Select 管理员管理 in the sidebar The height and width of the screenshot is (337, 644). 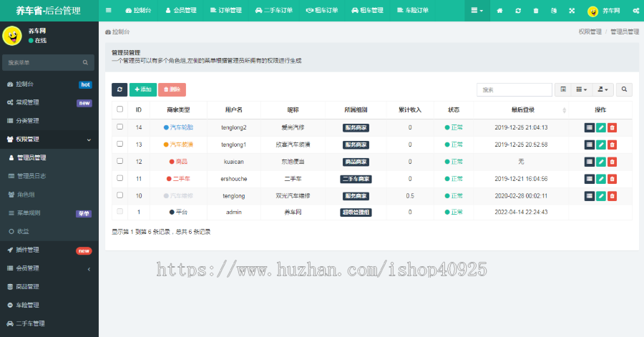click(49, 157)
